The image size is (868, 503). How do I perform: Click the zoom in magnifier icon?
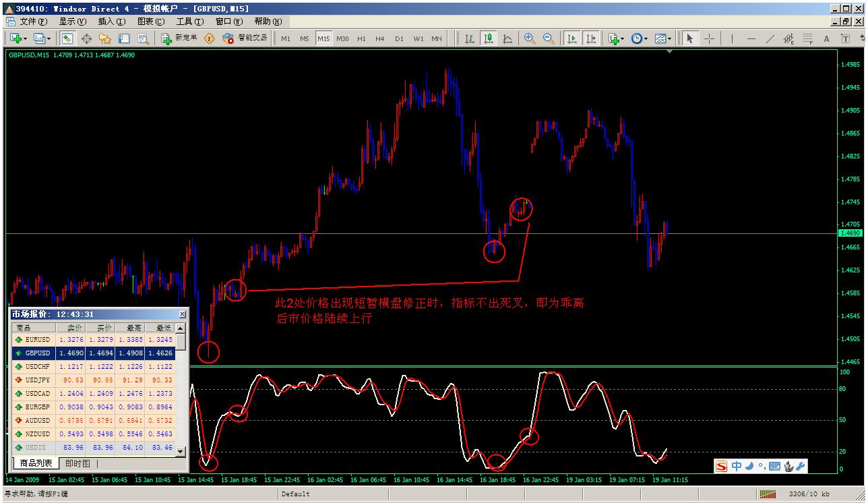coord(528,38)
